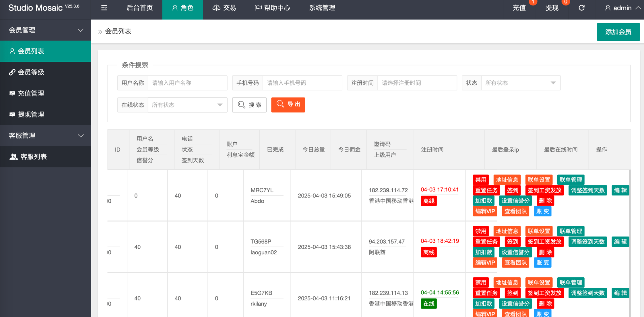Image resolution: width=644 pixels, height=317 pixels.
Task: Open 会员等级 link icon in sidebar
Action: [12, 72]
